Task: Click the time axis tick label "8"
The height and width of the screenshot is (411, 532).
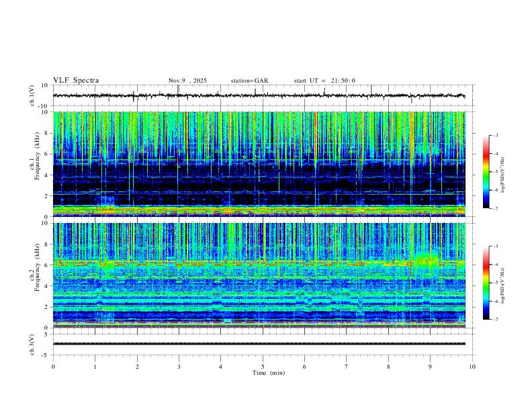Action: [x=388, y=367]
